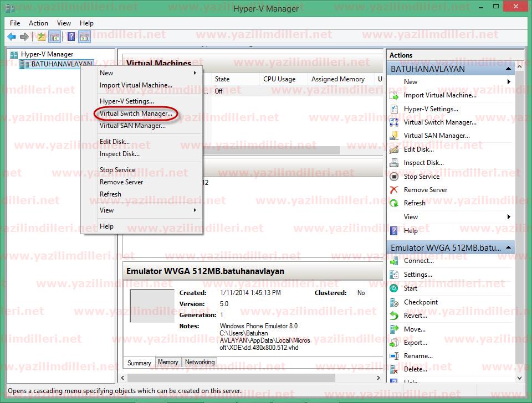Click the Stop Service icon in Actions
Screen dimensions: 532x403
point(394,177)
